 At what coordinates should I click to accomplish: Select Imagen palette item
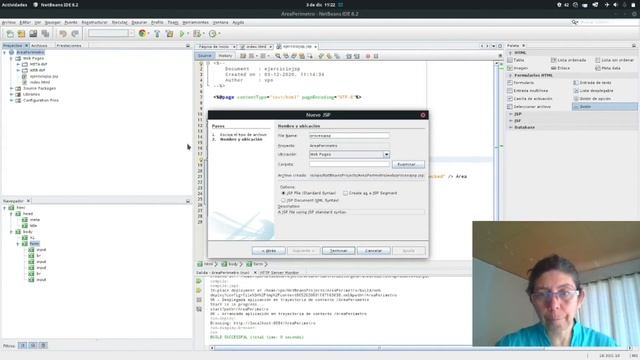(x=518, y=68)
